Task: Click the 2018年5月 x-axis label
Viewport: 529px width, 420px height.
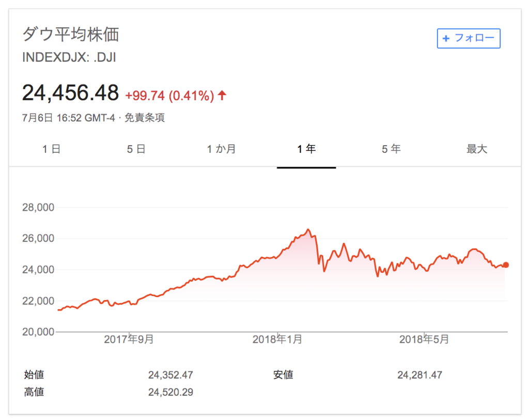Action: pyautogui.click(x=424, y=339)
